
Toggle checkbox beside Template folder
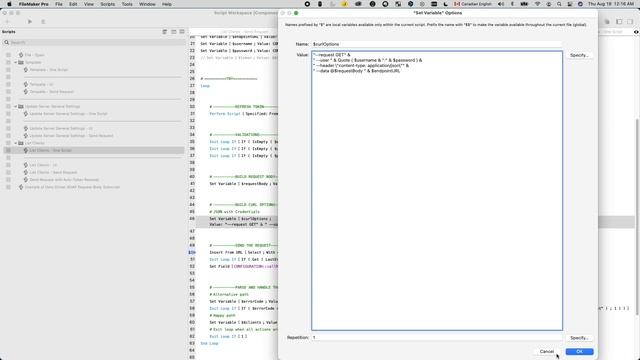8,62
